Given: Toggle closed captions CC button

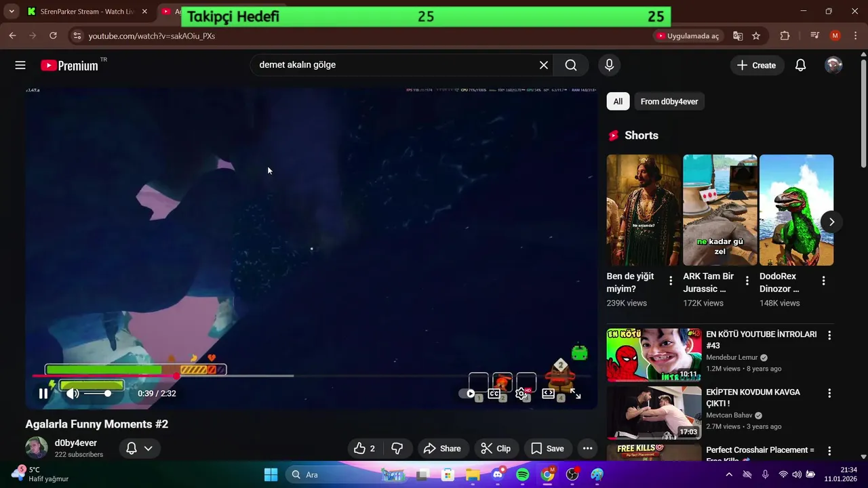Looking at the screenshot, I should pos(494,393).
